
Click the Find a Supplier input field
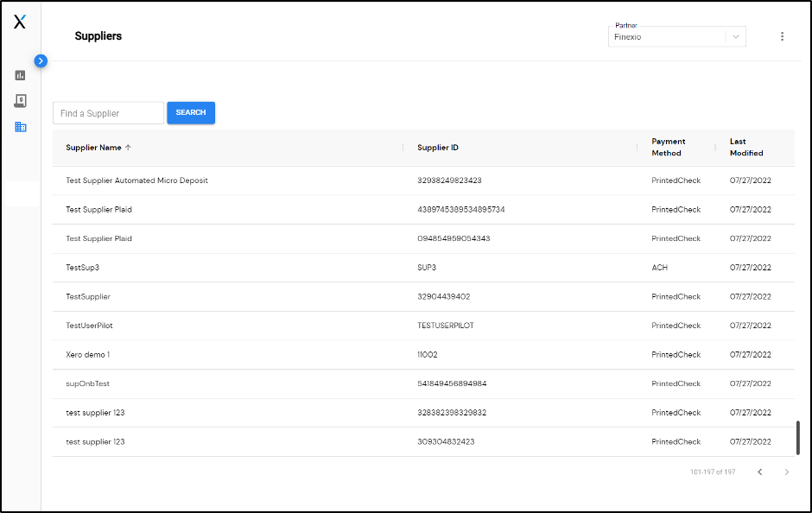pos(108,112)
